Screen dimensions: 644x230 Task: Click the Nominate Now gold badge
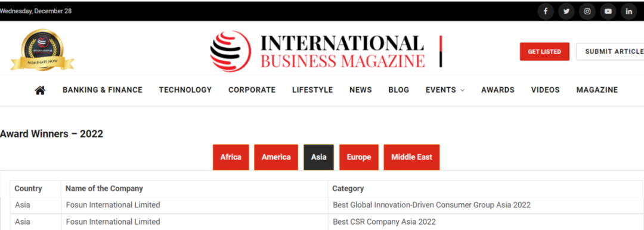click(x=42, y=50)
